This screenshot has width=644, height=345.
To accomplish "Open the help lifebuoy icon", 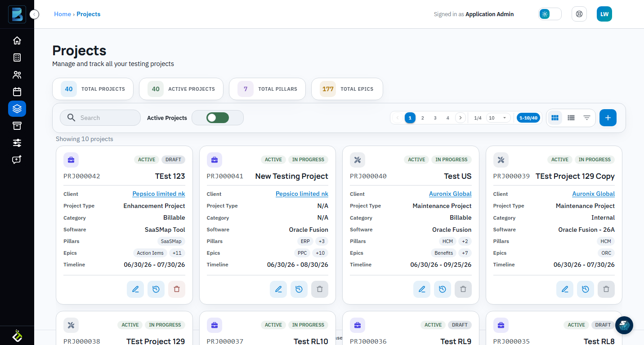I will pyautogui.click(x=579, y=14).
